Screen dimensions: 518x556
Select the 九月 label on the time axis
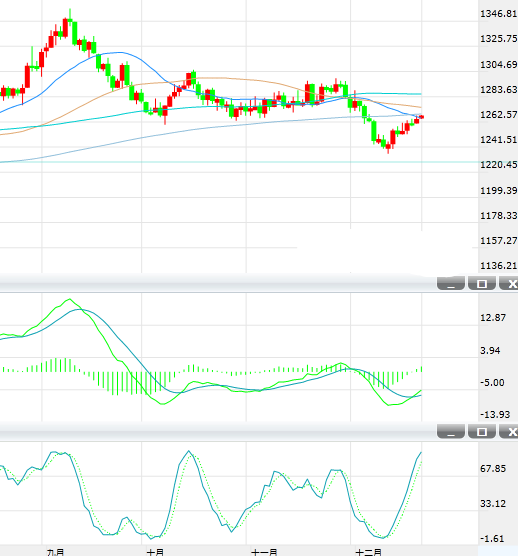click(x=55, y=552)
